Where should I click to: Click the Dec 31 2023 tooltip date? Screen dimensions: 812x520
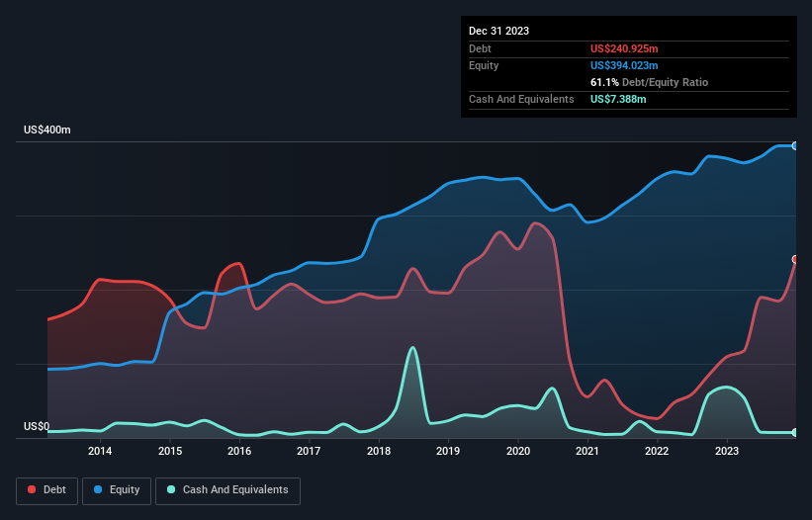point(498,31)
